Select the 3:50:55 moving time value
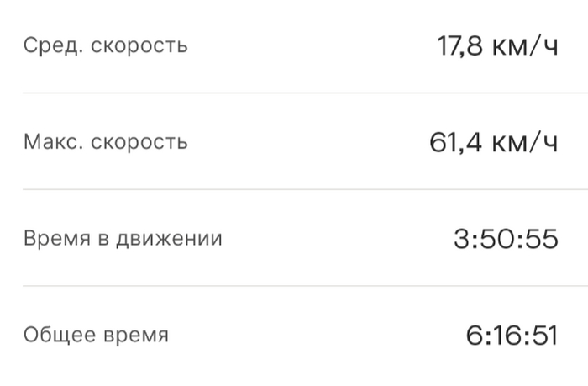This screenshot has height=386, width=588. [x=506, y=239]
